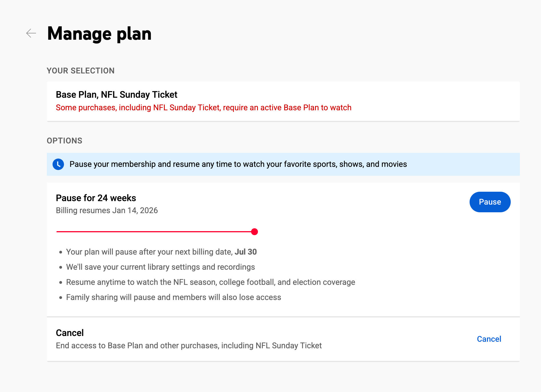Go back using the left arrow
The height and width of the screenshot is (392, 541).
31,33
